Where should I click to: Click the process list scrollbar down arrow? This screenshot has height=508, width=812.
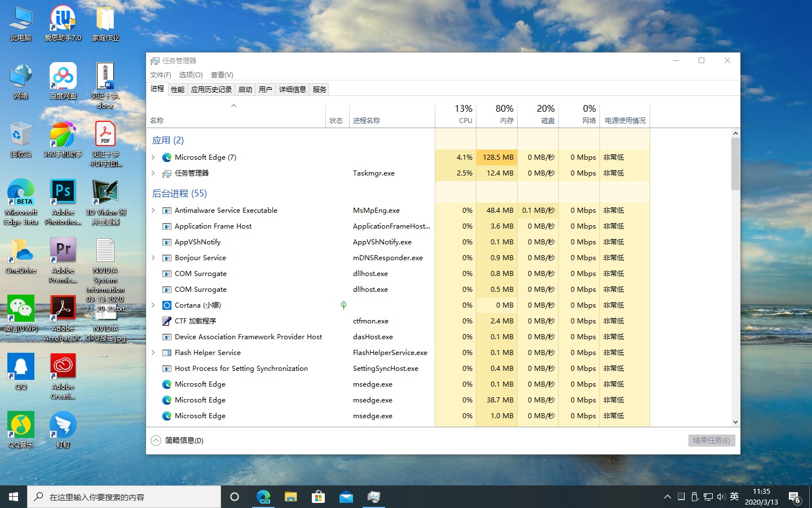pos(735,422)
